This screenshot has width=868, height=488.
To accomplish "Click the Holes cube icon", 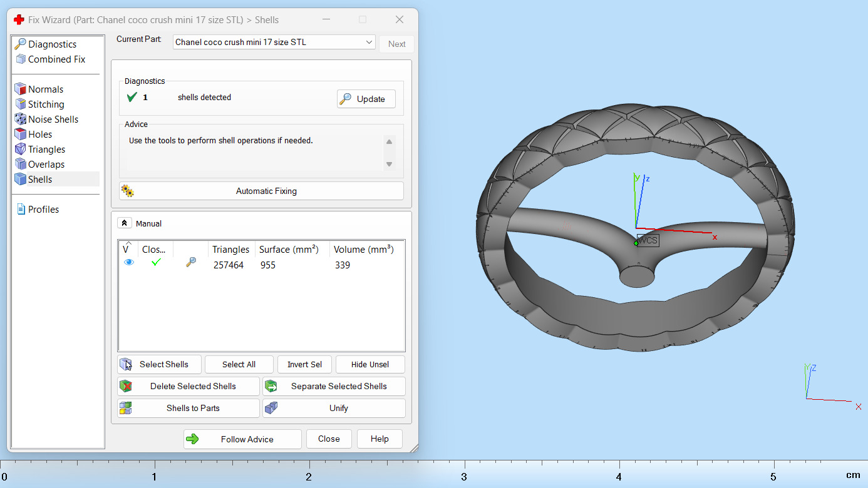I will coord(20,135).
